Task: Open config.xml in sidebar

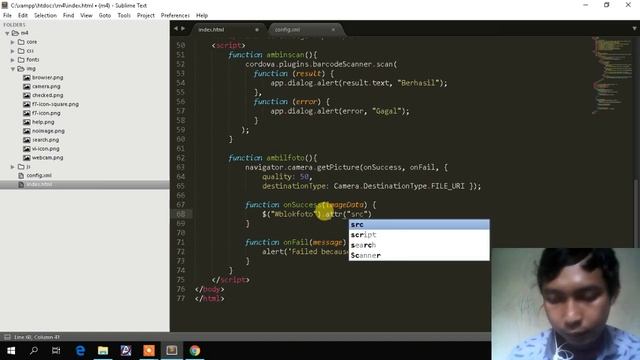Action: click(x=39, y=176)
